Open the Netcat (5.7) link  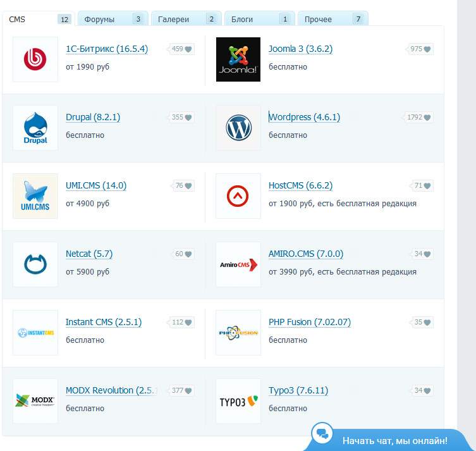(x=89, y=254)
